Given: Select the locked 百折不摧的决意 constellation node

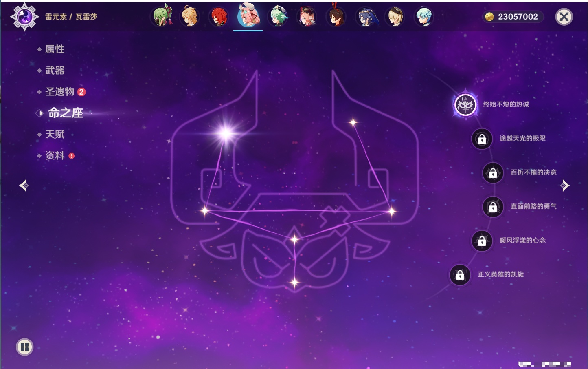Looking at the screenshot, I should coord(493,173).
